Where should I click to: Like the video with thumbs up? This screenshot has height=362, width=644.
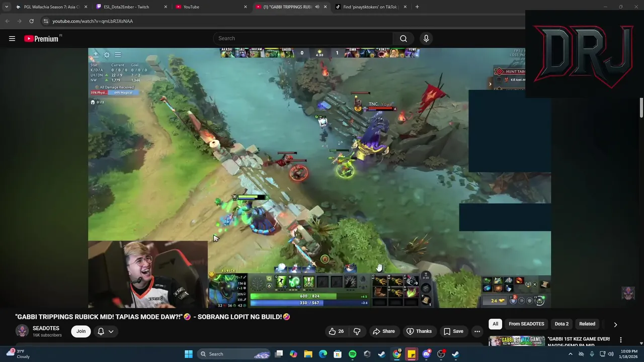click(x=336, y=331)
